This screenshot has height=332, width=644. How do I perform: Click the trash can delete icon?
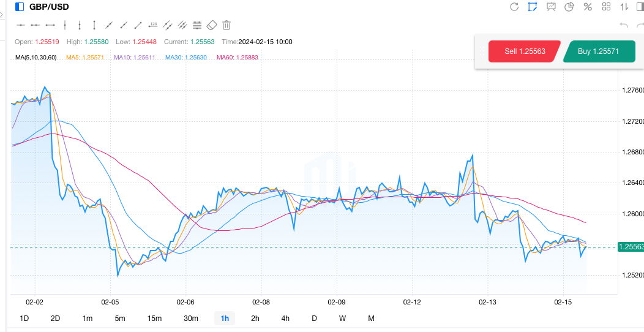point(227,25)
